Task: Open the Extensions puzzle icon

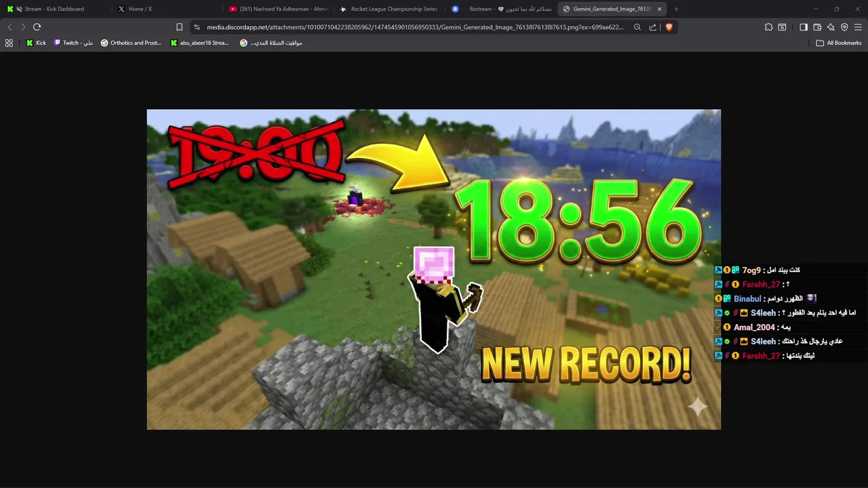Action: (768, 27)
